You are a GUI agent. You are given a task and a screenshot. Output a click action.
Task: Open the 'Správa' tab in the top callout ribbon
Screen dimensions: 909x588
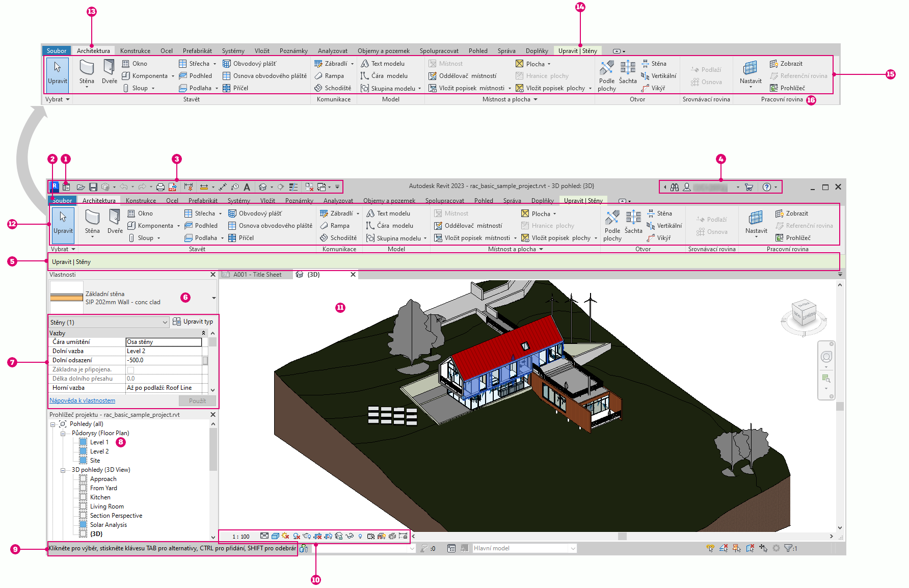pyautogui.click(x=506, y=51)
